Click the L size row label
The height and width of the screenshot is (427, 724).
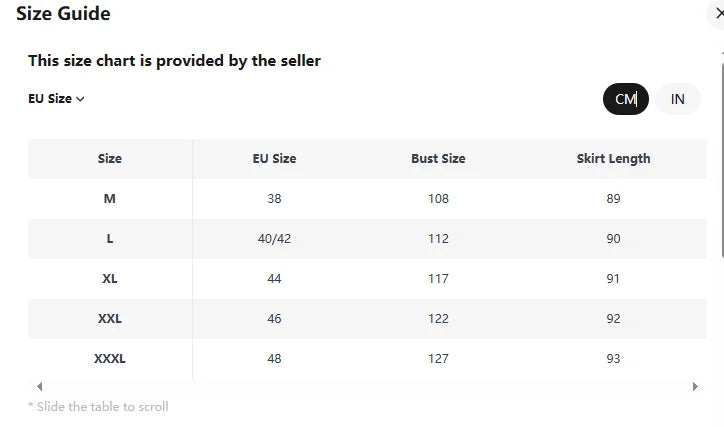(x=110, y=238)
